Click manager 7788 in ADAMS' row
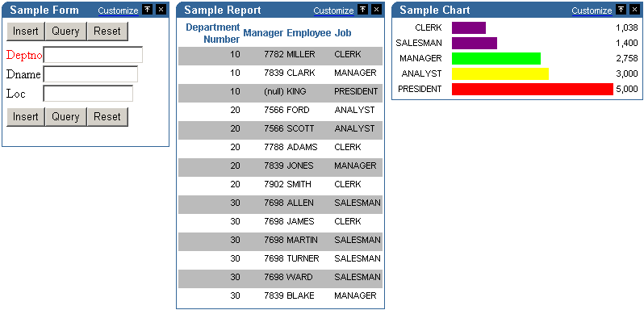 click(x=274, y=147)
